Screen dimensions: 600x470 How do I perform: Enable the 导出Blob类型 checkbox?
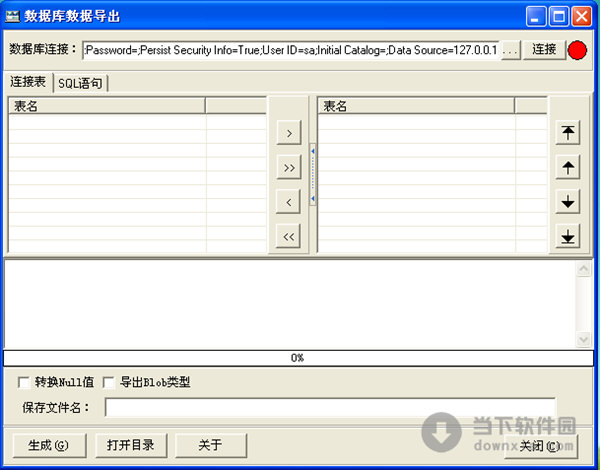coord(109,382)
